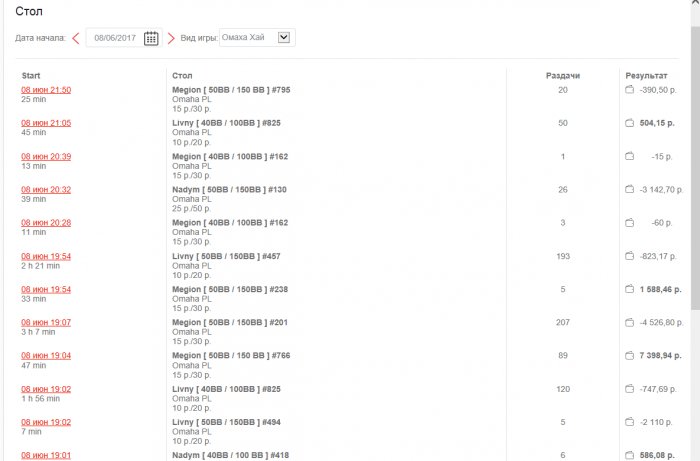This screenshot has width=700, height=461.
Task: Select table name Megion [ 50BB / 150 BB ] #766
Action: click(231, 355)
